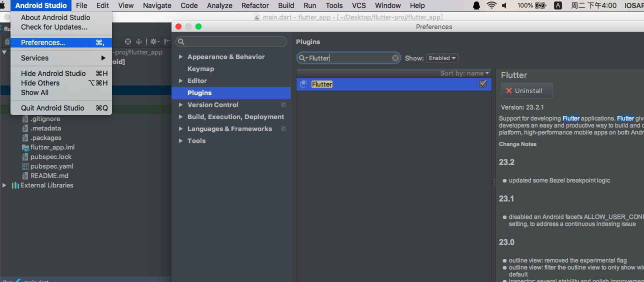This screenshot has width=644, height=282.
Task: Select .gitignore in the project tree
Action: [x=45, y=119]
